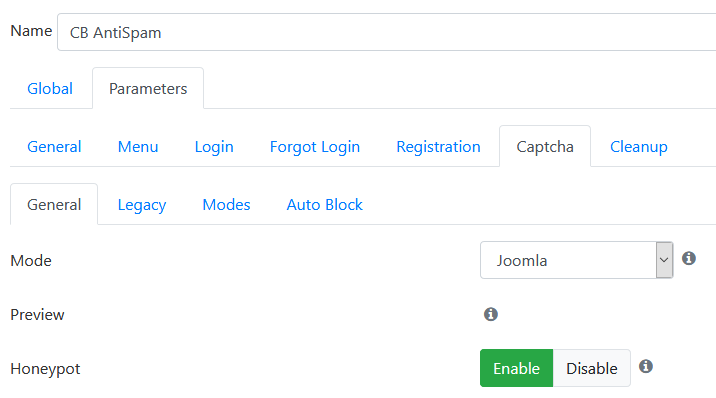
Task: Open the Menu settings tab
Action: click(x=138, y=147)
